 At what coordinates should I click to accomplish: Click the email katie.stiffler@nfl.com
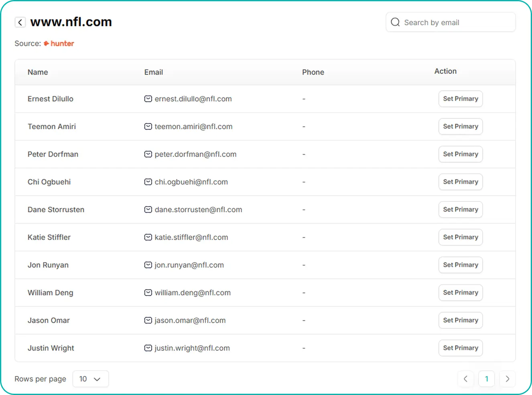point(191,237)
